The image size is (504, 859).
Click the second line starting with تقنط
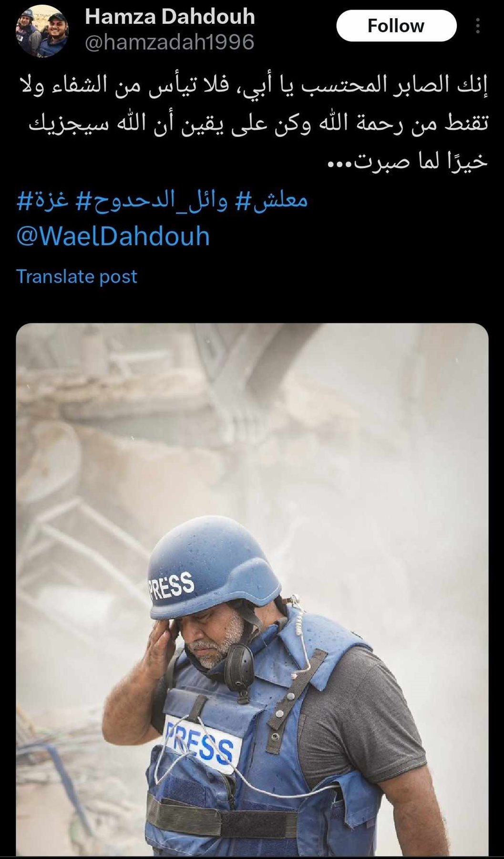[258, 125]
